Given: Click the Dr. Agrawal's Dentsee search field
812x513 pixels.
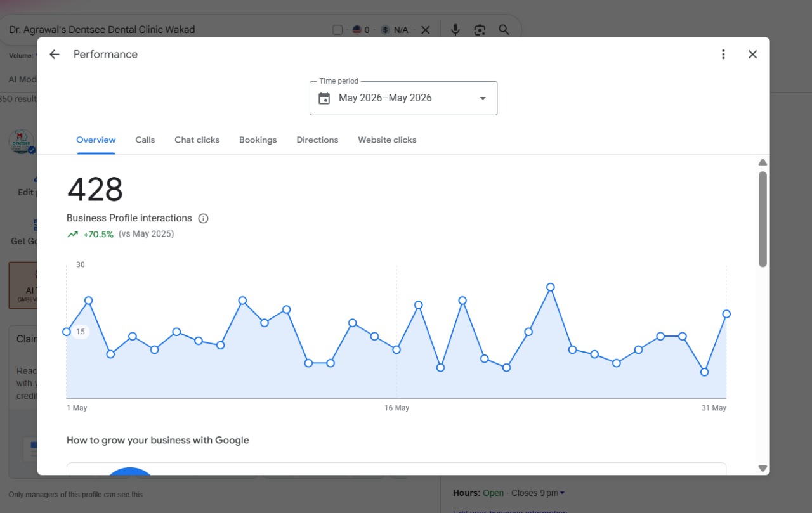Looking at the screenshot, I should 165,30.
